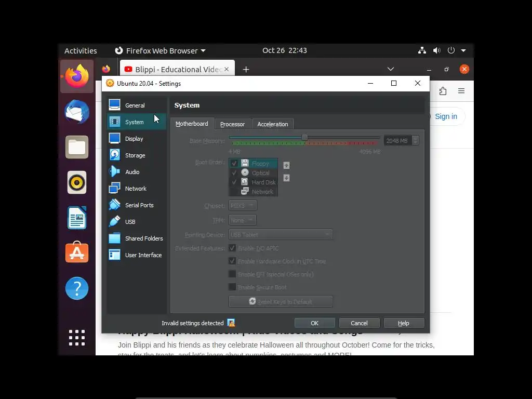Open Files manager in the dock
The height and width of the screenshot is (399, 532).
[77, 147]
